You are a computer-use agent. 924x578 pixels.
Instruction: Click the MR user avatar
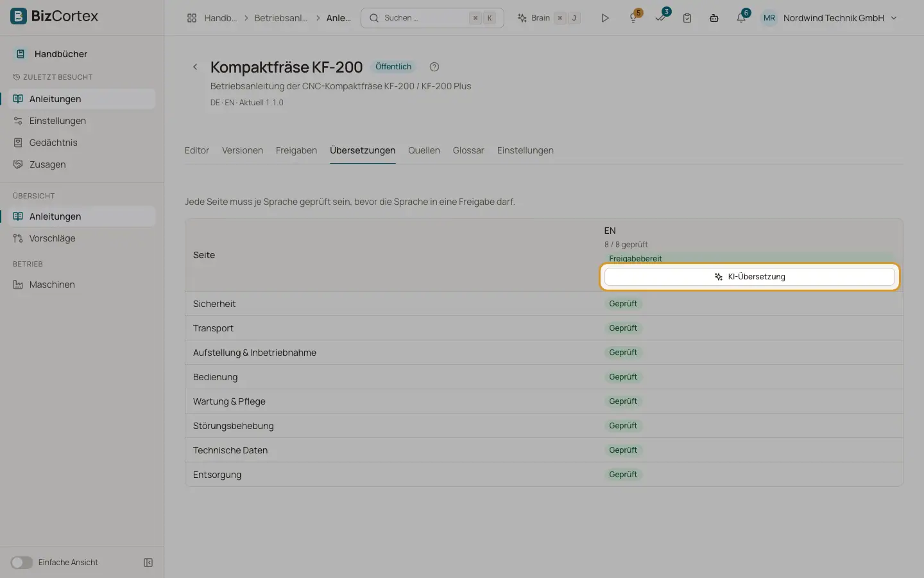pos(769,18)
